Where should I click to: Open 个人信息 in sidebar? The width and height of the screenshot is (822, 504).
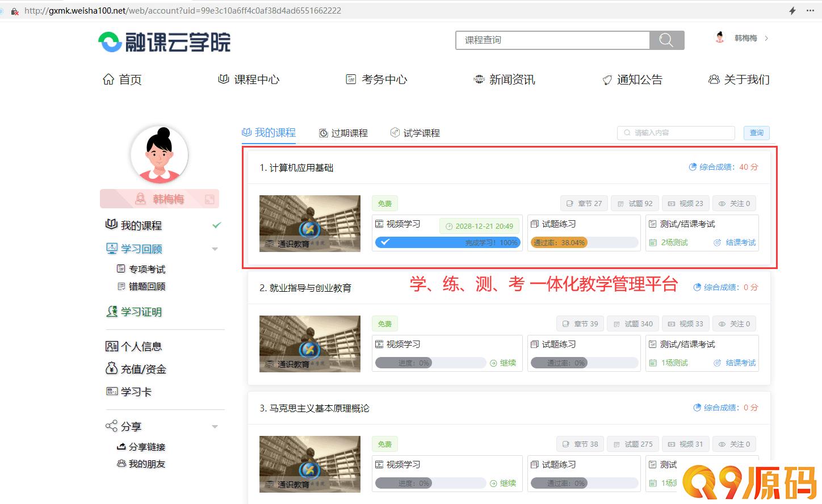pos(134,346)
